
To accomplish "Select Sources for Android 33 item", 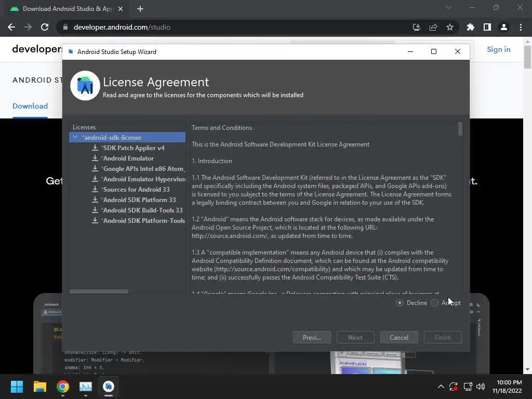I will coord(136,190).
